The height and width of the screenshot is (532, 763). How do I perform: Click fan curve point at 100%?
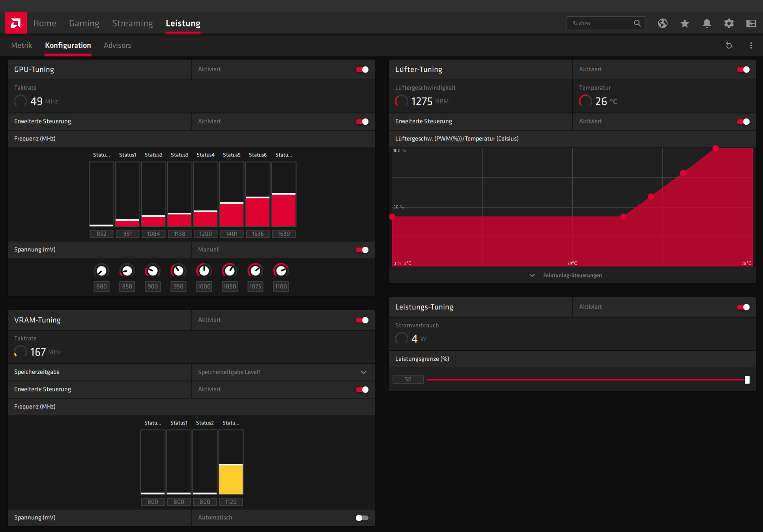(x=716, y=148)
